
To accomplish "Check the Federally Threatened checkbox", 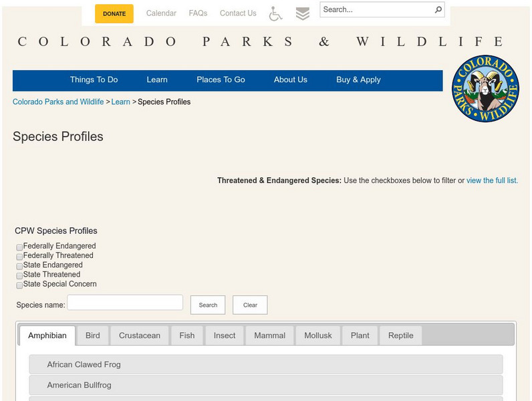I will 19,257.
